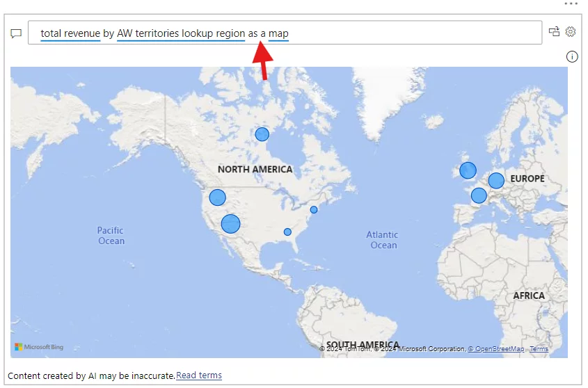Image resolution: width=588 pixels, height=388 pixels.
Task: Open the Read terms link
Action: tap(199, 375)
